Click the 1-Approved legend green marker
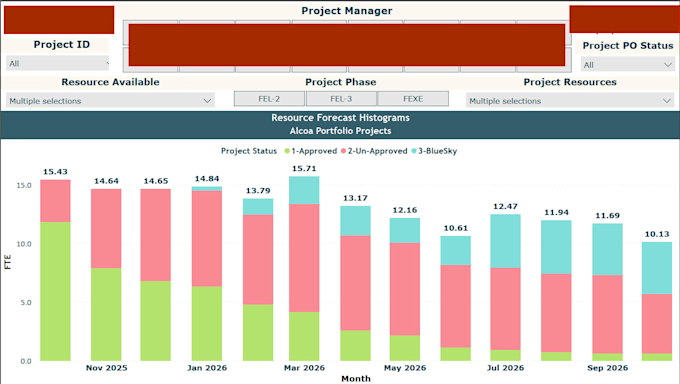The width and height of the screenshot is (680, 384). tap(287, 151)
